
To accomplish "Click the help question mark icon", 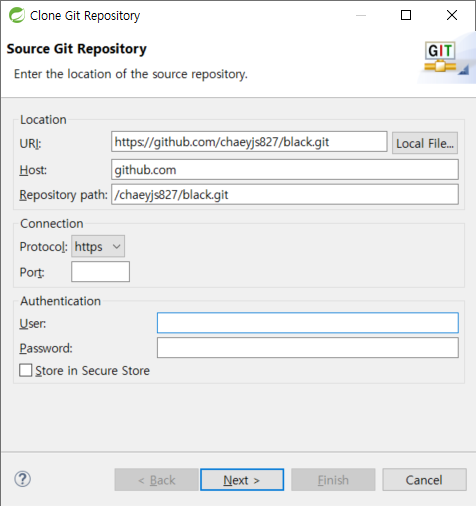I will click(23, 479).
